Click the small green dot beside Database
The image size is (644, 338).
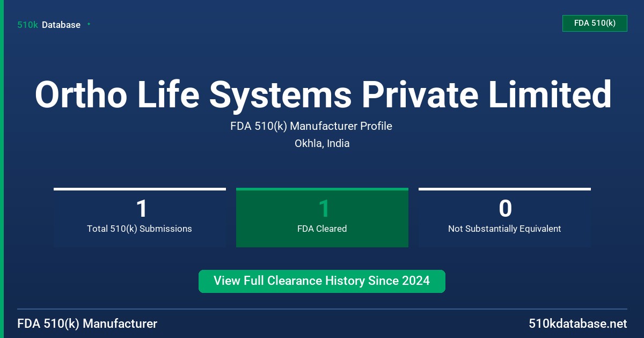89,24
